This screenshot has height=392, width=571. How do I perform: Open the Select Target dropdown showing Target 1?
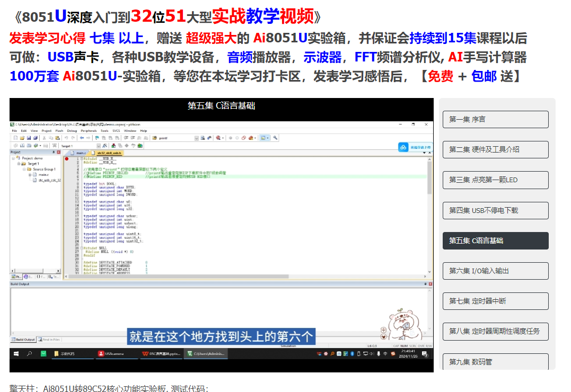tap(98, 146)
